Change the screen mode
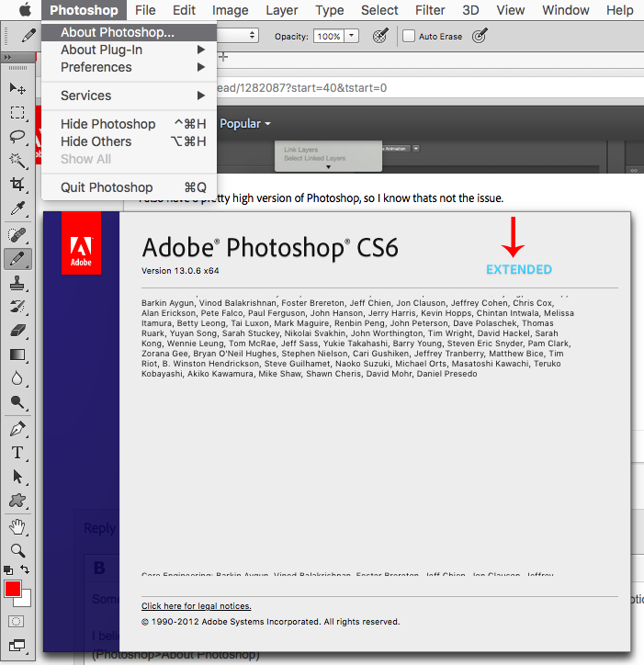This screenshot has height=665, width=644. (x=17, y=646)
